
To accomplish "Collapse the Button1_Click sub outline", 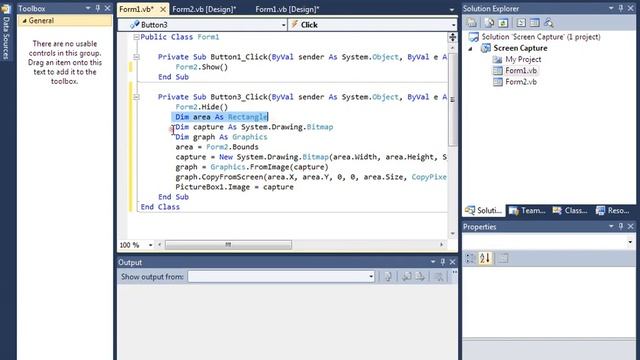I will (136, 57).
